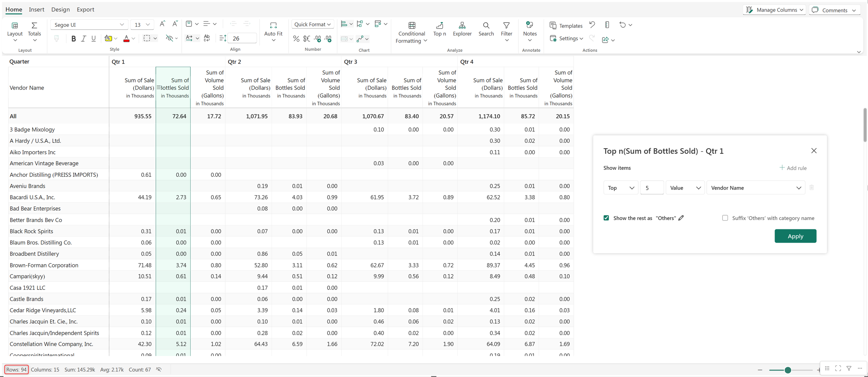Uncheck "Show the rest as" checkbox

click(606, 218)
